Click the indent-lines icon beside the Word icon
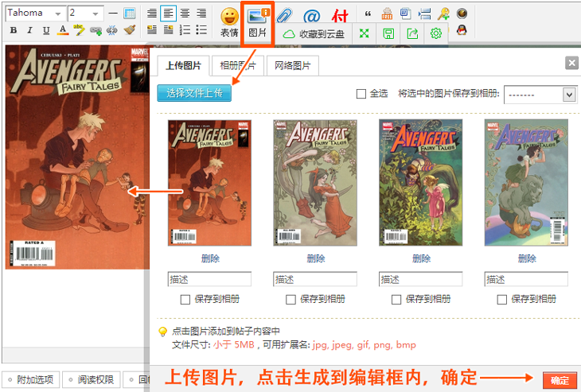This screenshot has height=392, width=581. [x=424, y=14]
